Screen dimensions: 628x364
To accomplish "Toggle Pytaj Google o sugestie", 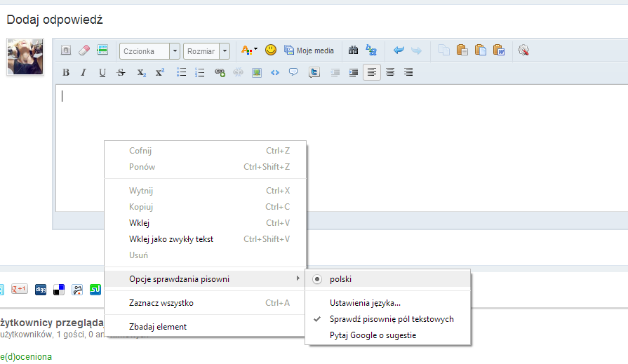I will 373,335.
